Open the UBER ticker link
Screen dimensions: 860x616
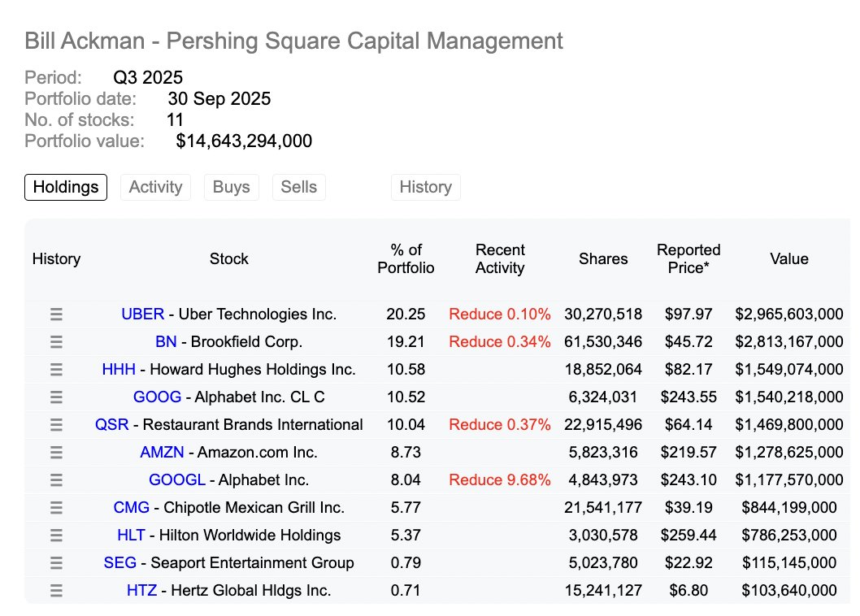click(142, 314)
